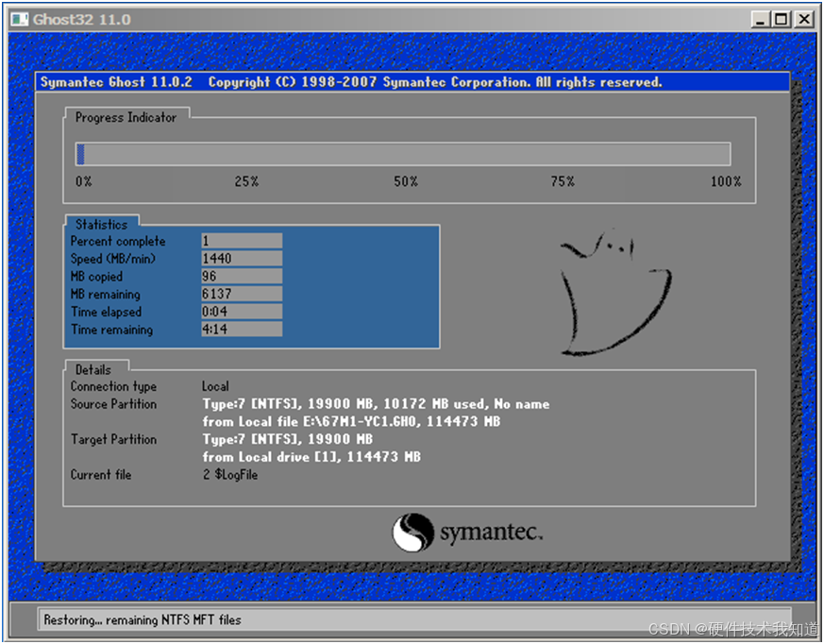Select the Statistics group label

[101, 225]
